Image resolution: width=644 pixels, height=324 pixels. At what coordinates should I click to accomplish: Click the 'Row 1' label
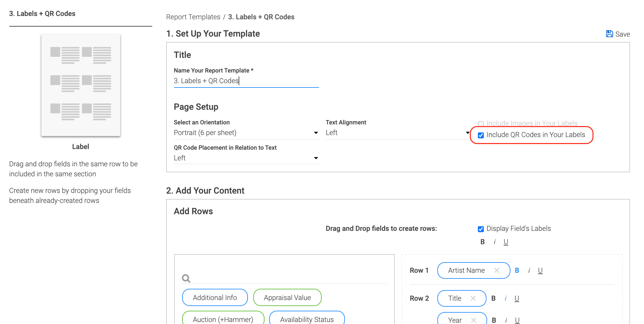pos(419,270)
